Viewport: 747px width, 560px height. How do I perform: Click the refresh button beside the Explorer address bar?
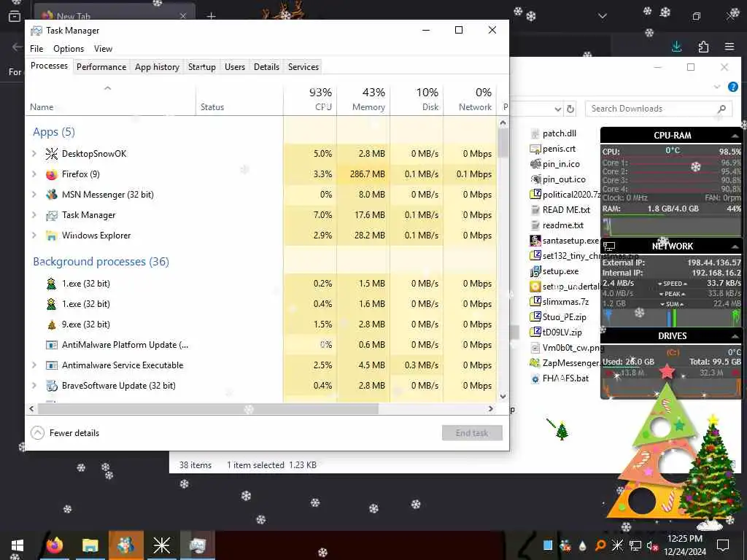[570, 109]
